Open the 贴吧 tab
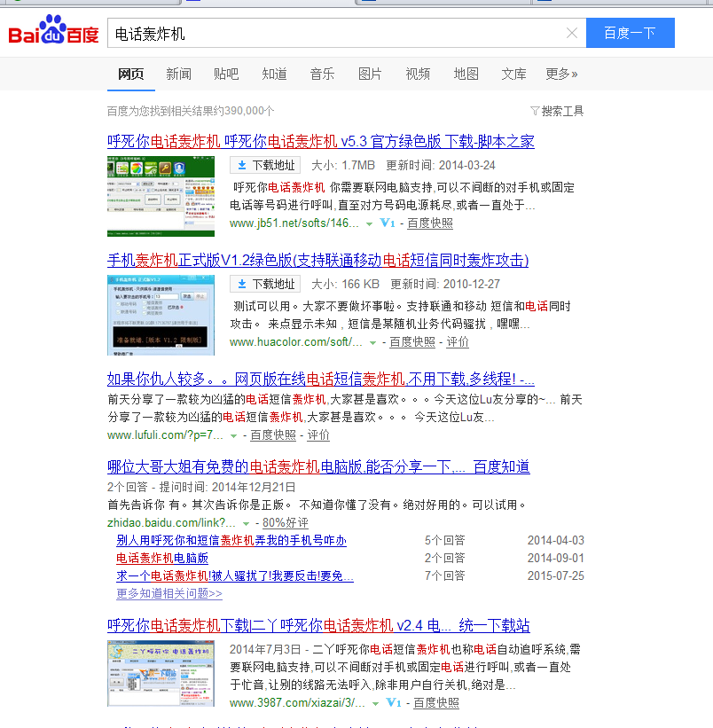The height and width of the screenshot is (728, 713). tap(226, 74)
